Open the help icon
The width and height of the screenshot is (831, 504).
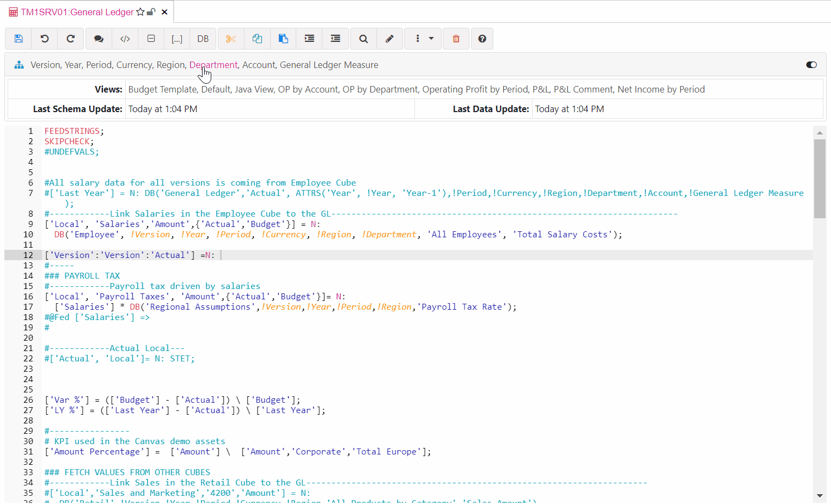pos(482,39)
